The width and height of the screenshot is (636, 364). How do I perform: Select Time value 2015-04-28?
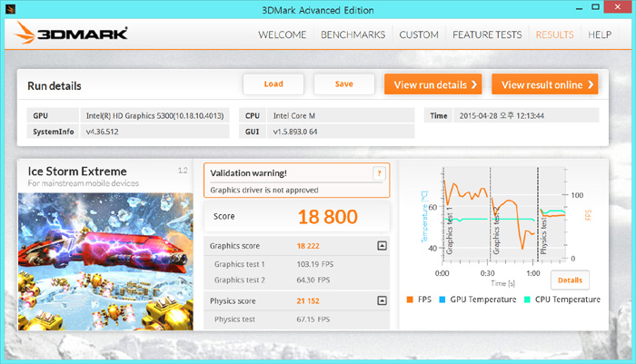tap(526, 116)
